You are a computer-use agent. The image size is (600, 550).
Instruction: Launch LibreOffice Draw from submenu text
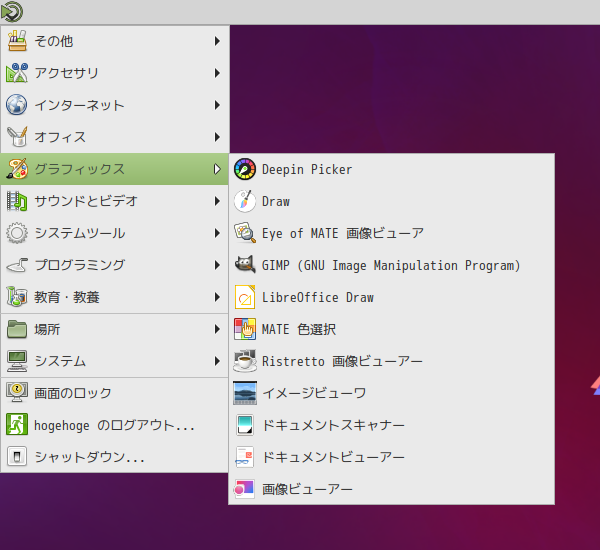318,297
